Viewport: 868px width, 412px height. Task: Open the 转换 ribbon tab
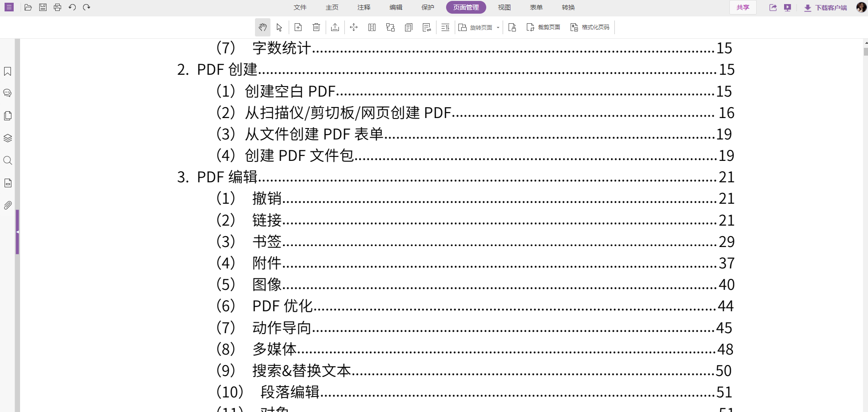coord(568,7)
